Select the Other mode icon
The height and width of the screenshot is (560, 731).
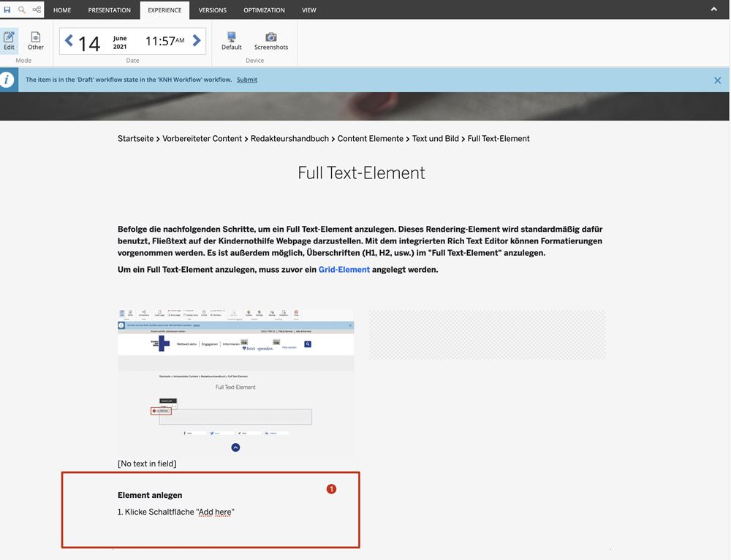(36, 40)
